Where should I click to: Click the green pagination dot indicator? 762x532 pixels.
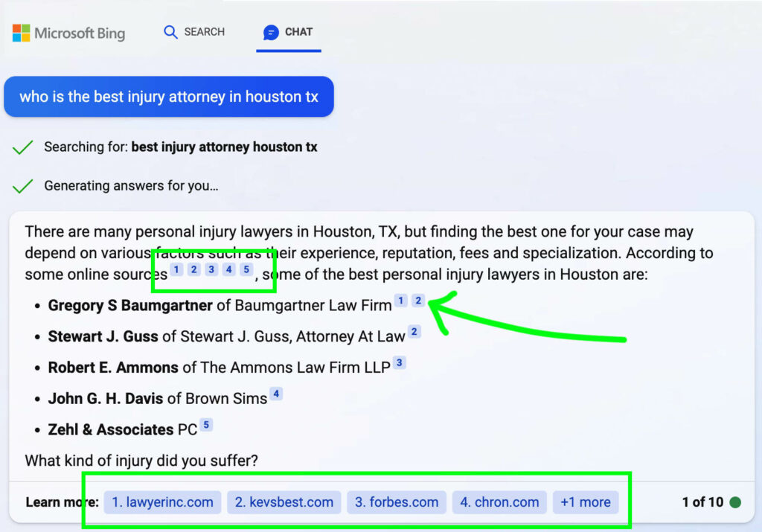point(737,502)
